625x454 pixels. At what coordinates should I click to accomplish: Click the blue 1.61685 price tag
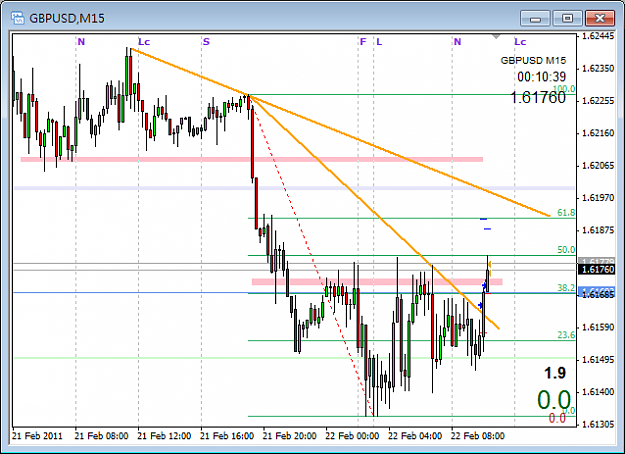pos(597,294)
